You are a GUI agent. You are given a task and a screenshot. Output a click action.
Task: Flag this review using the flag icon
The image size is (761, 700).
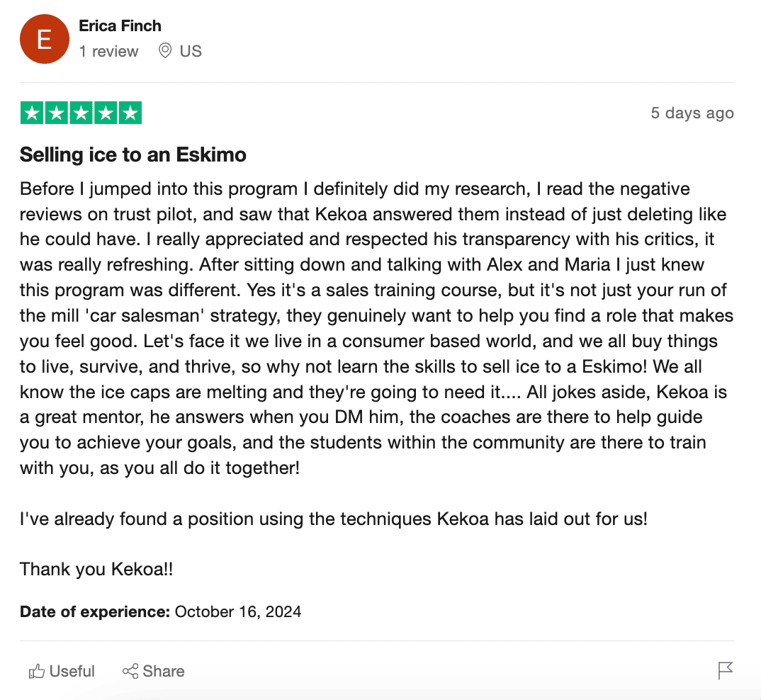[x=725, y=670]
